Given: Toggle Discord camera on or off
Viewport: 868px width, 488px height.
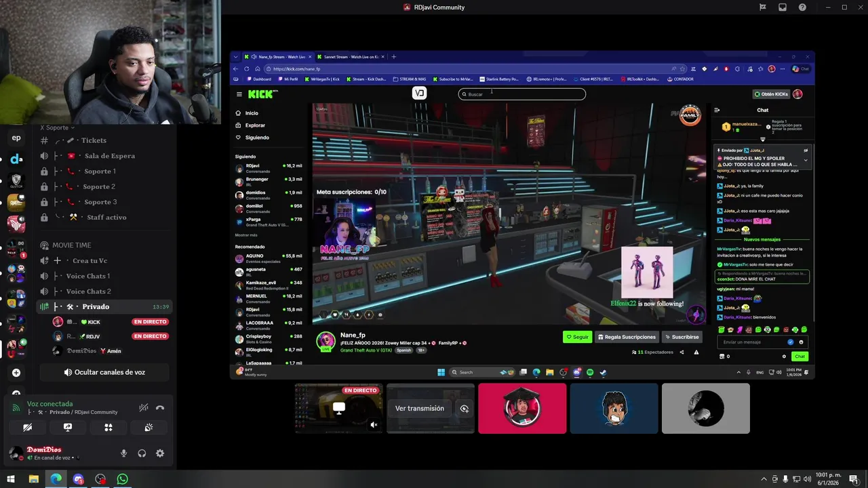Looking at the screenshot, I should point(27,428).
